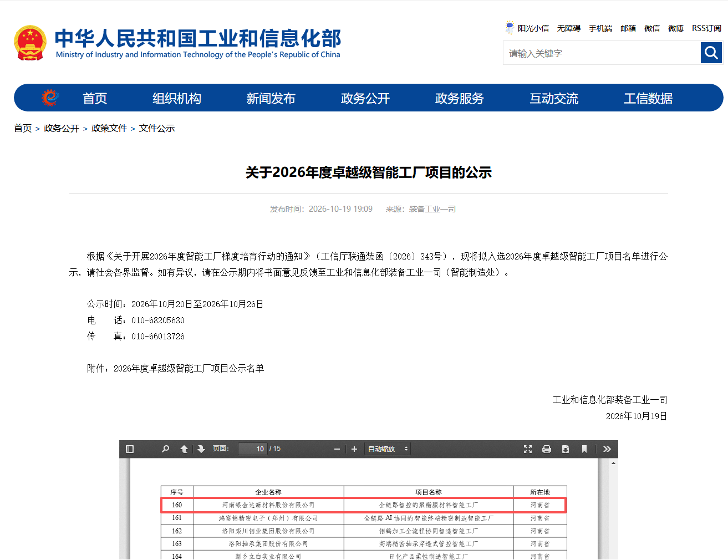Switch PDF viewer to presentation mode

coord(528,449)
